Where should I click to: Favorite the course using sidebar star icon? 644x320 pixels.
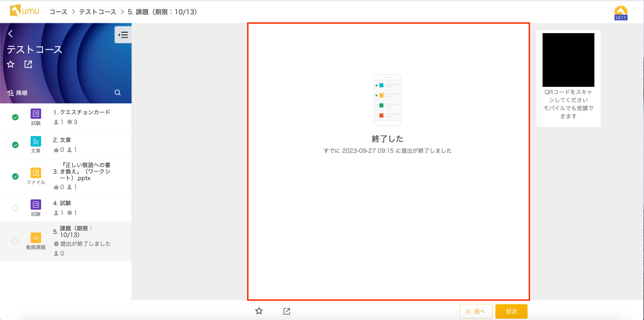[x=11, y=64]
